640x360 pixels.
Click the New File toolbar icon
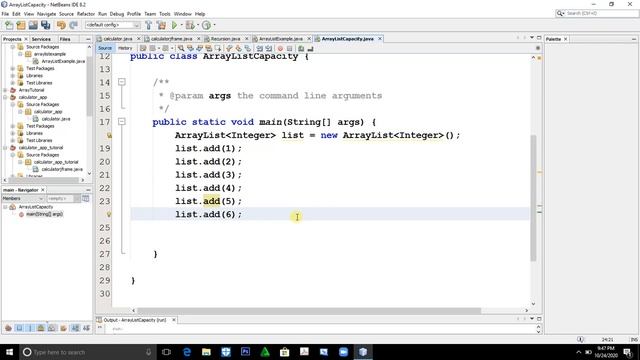[x=9, y=25]
